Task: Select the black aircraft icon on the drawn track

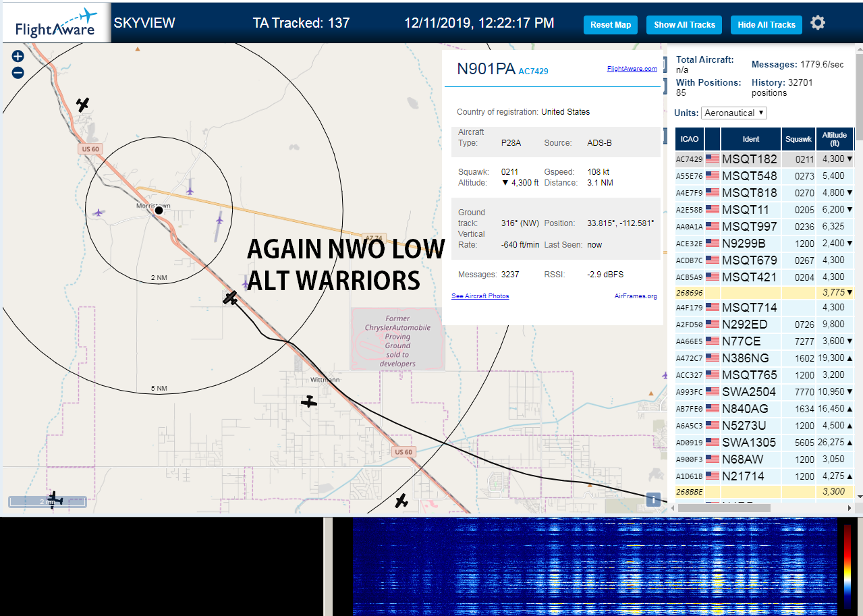Action: pos(231,297)
